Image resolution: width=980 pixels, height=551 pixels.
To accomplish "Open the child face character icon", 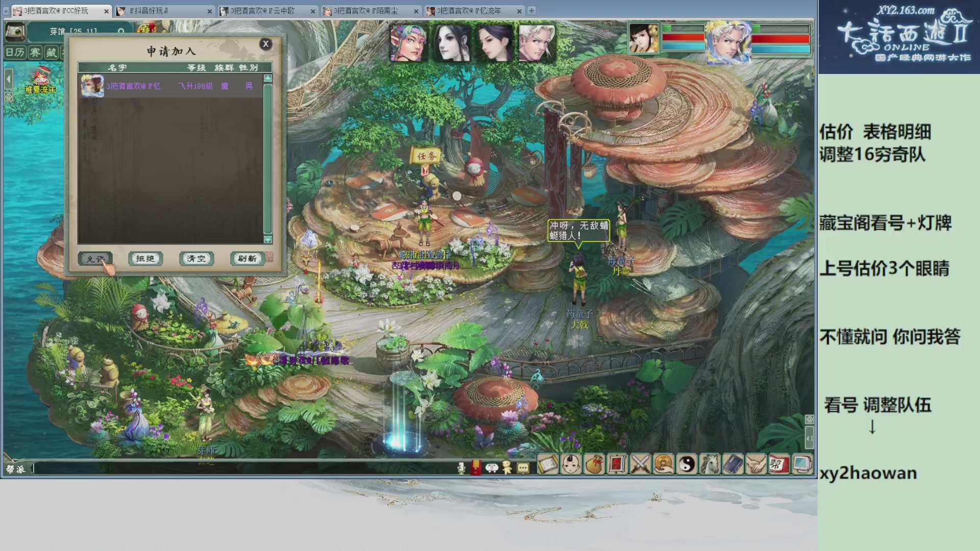I will (571, 465).
